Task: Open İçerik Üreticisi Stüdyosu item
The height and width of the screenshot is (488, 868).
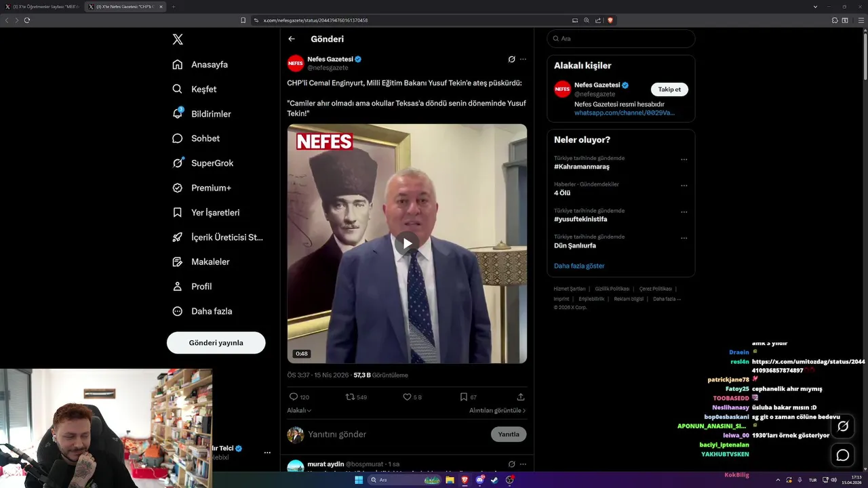Action: [218, 237]
